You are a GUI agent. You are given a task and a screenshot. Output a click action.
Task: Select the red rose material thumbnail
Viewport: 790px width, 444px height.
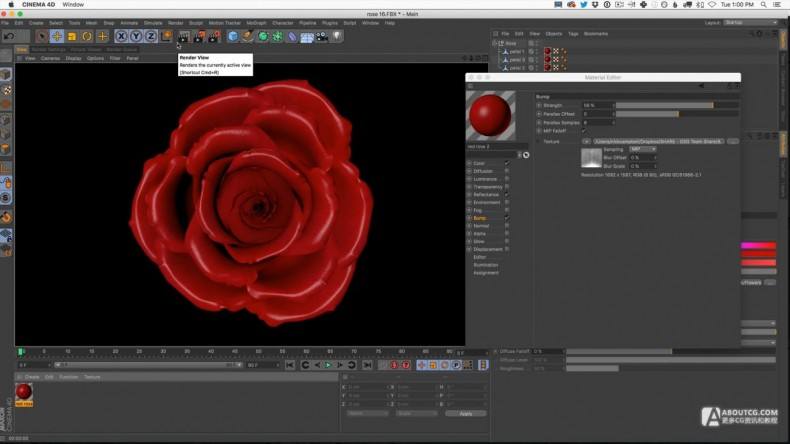(x=24, y=391)
